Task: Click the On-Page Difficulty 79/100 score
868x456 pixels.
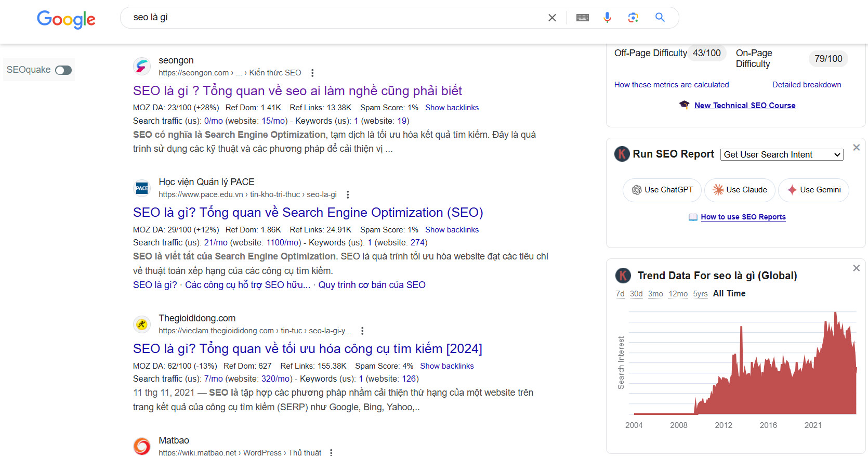Action: pyautogui.click(x=828, y=59)
